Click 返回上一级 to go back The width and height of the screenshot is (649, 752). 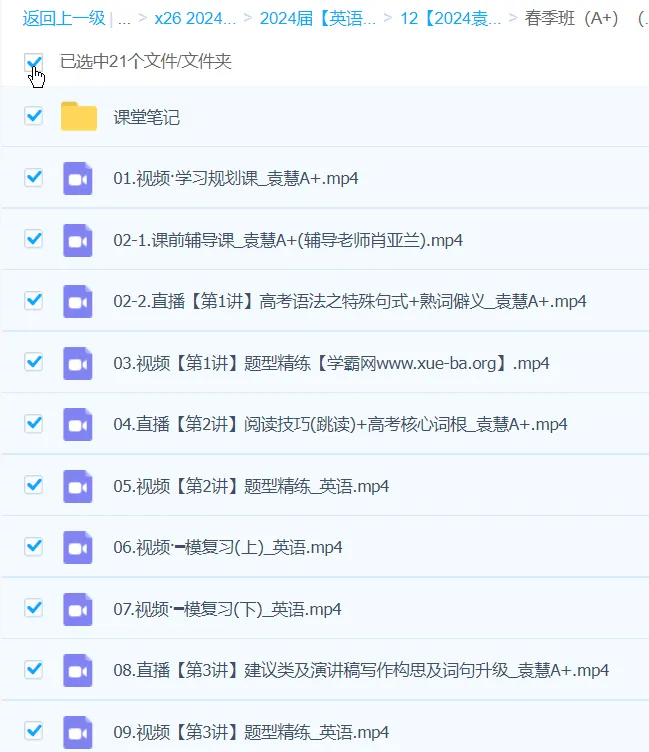(x=63, y=18)
